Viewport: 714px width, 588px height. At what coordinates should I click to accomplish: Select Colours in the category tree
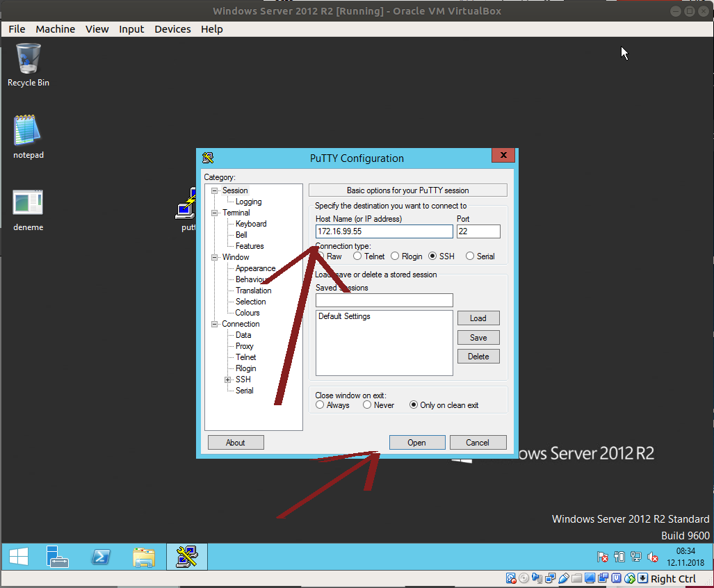(x=248, y=313)
